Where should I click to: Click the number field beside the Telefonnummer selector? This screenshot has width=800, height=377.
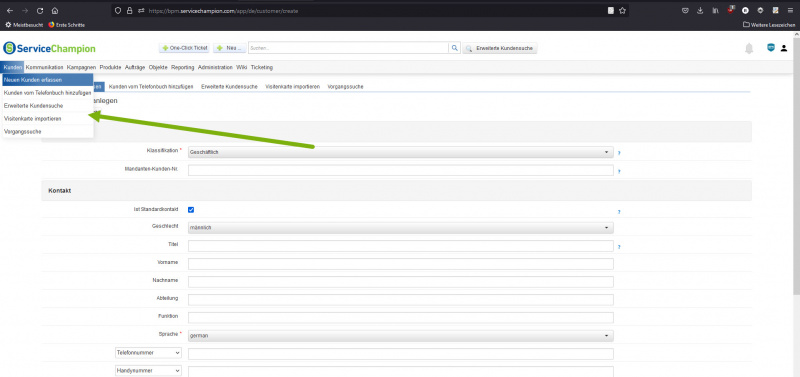pos(401,354)
